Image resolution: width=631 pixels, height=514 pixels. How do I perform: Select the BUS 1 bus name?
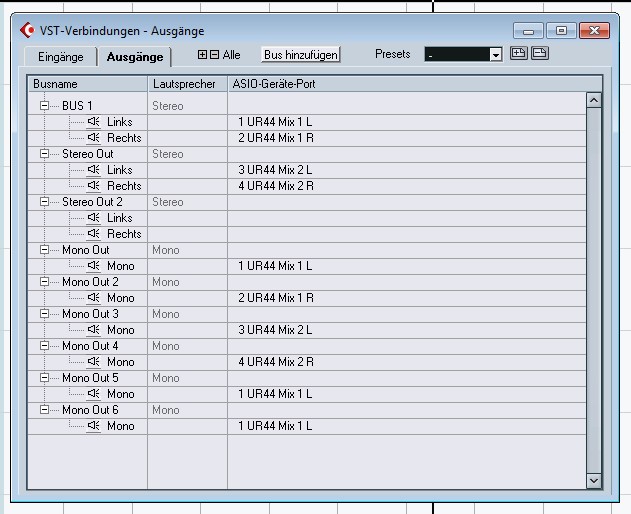tap(77, 105)
